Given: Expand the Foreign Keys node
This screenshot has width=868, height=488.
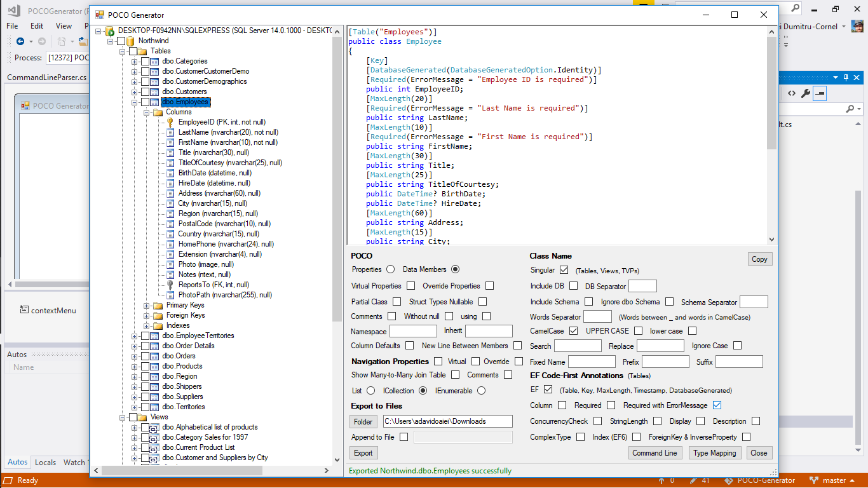Looking at the screenshot, I should click(146, 315).
